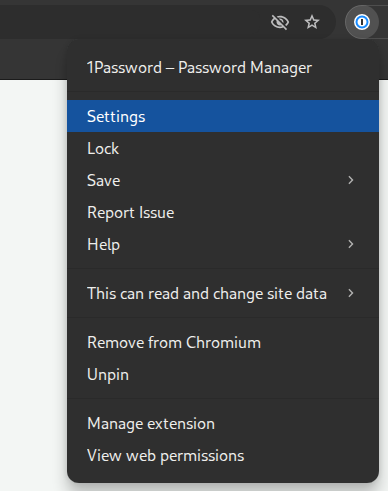Image resolution: width=388 pixels, height=491 pixels.
Task: Select the Report Issue entry
Action: click(x=223, y=212)
